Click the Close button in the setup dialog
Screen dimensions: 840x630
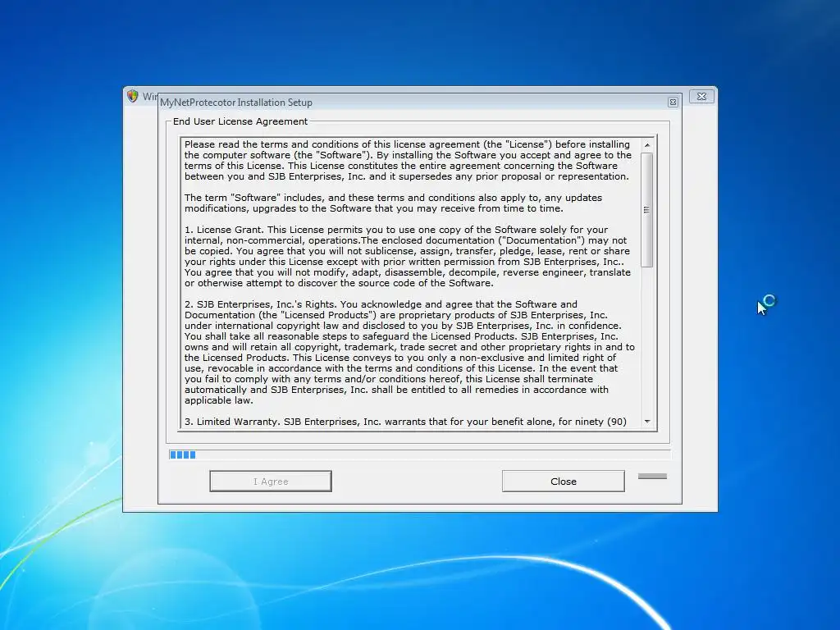[x=563, y=481]
